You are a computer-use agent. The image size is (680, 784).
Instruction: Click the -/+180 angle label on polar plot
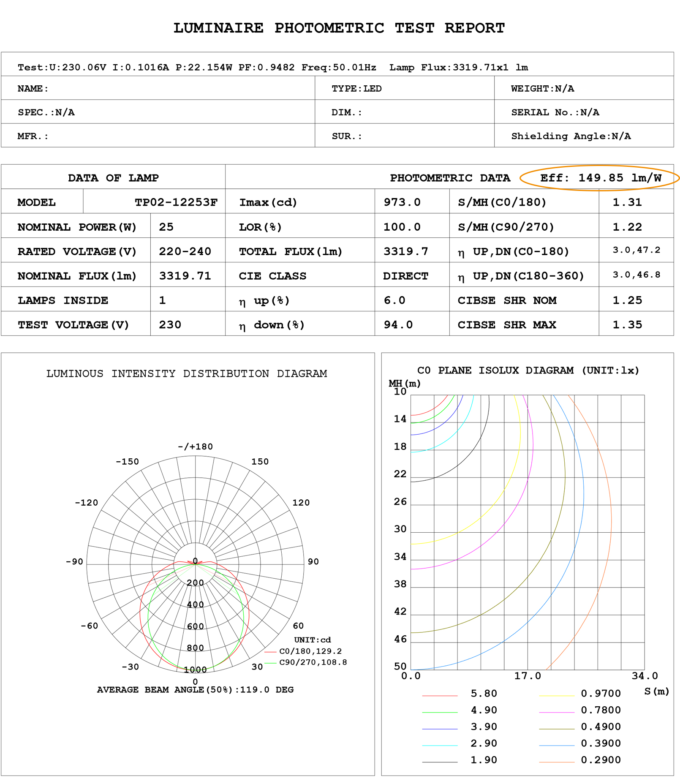pyautogui.click(x=196, y=447)
